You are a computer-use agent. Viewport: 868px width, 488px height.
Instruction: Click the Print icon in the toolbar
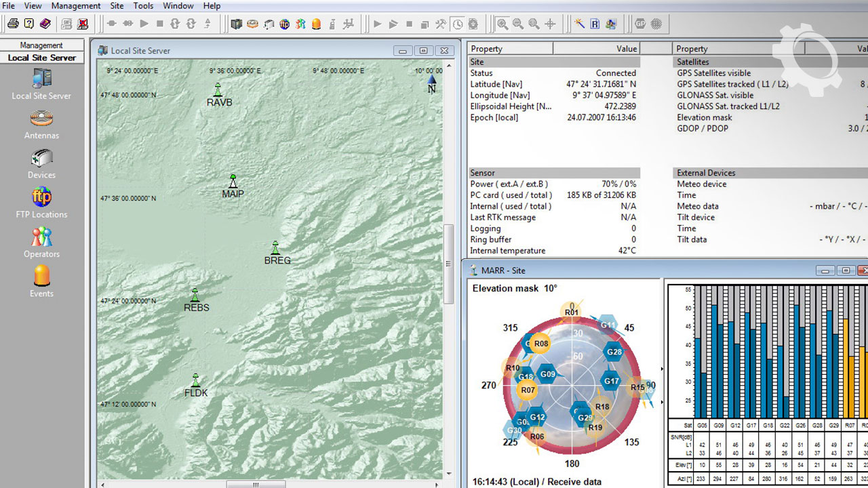click(x=13, y=24)
